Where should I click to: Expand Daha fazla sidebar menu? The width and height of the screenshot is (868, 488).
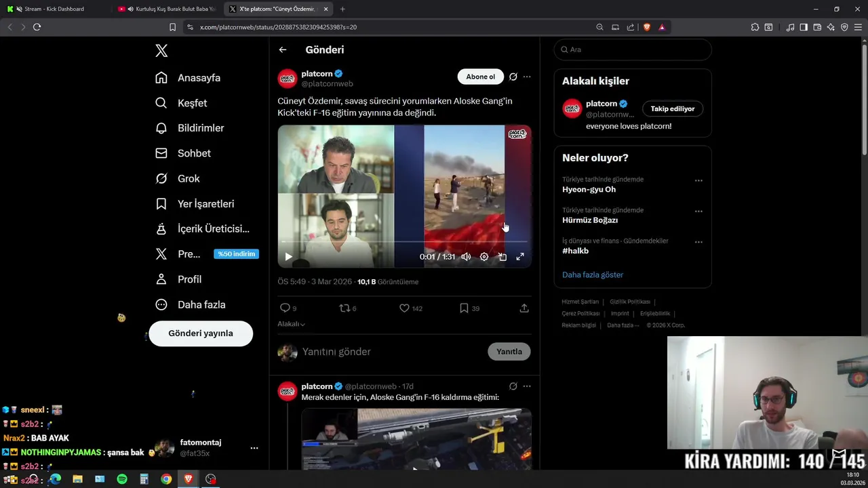[x=191, y=304]
